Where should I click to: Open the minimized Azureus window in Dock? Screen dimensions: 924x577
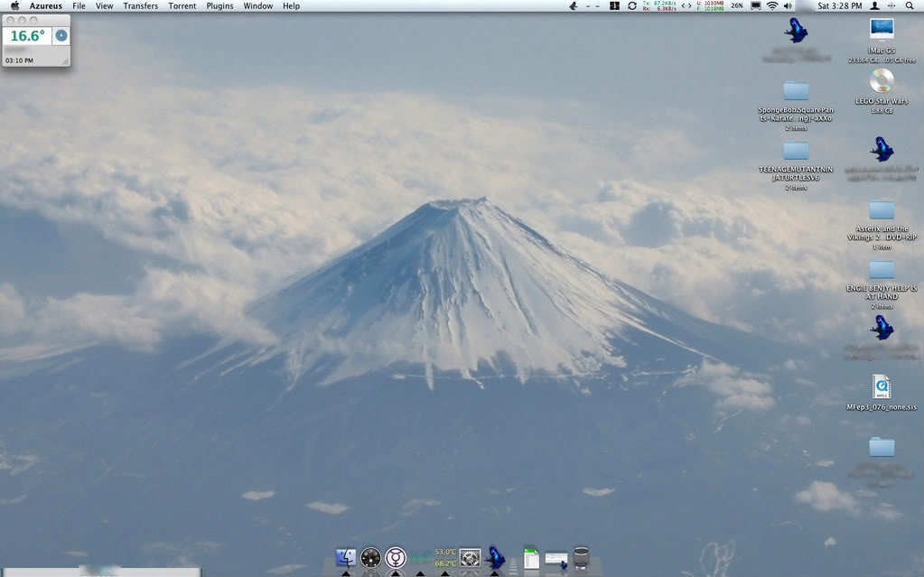coord(556,559)
